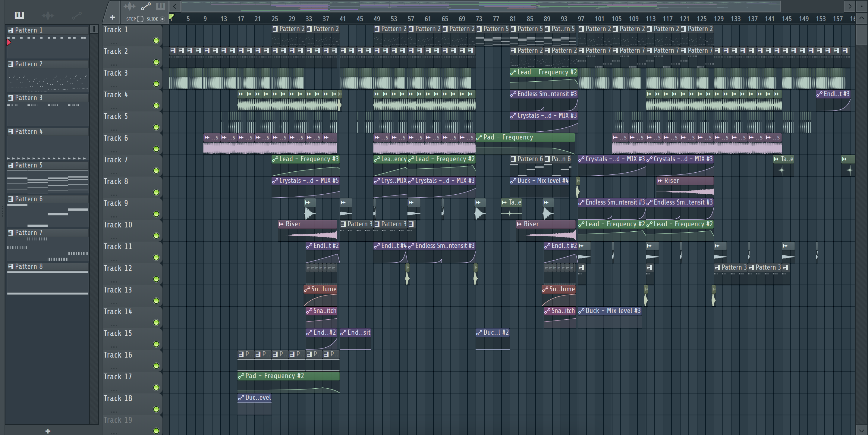Open clip menu of Duc..evel on Track 18
Viewport: 868px width, 435px height.
pos(241,398)
